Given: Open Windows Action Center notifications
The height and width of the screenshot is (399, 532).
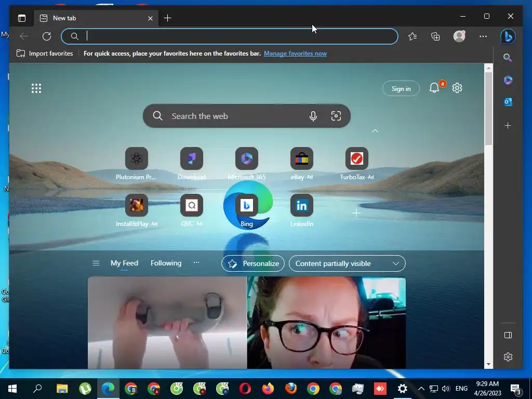Looking at the screenshot, I should [x=516, y=389].
